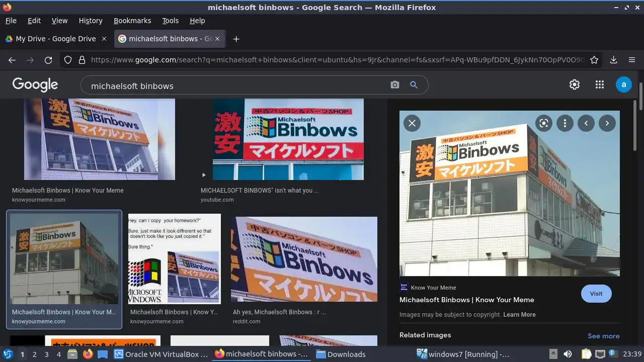The image size is (644, 362).
Task: Click the site padlock security icon
Action: coord(82,60)
